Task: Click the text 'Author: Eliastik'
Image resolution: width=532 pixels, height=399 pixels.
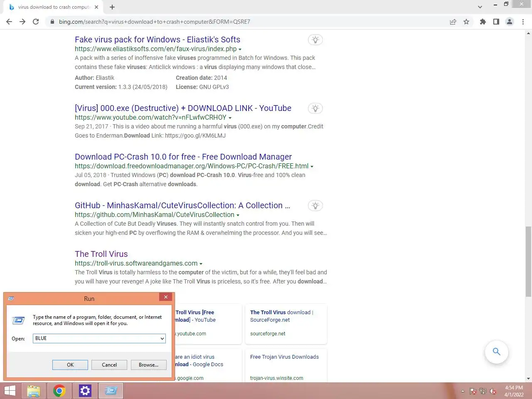Action: tap(94, 78)
